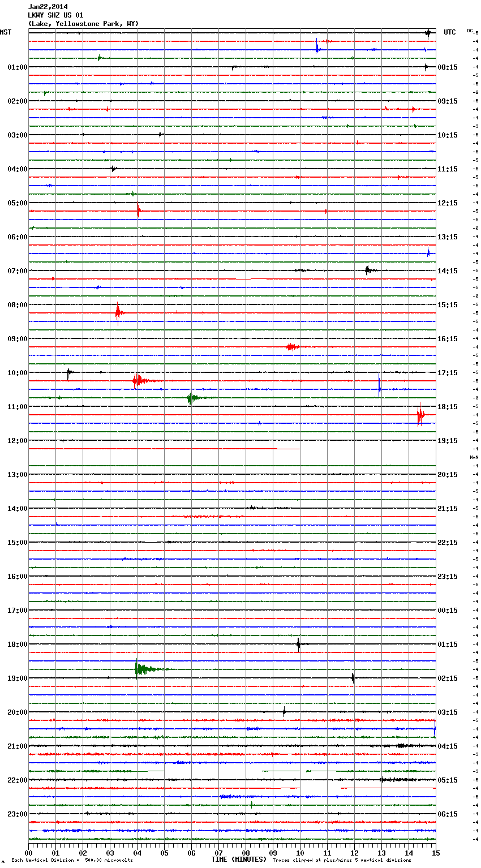Click the "02:15" UTC time label
This screenshot has width=481, height=868.
point(448,678)
